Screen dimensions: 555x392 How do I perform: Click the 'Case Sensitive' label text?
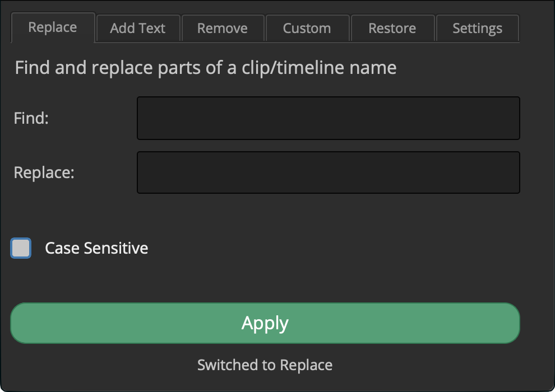tap(96, 248)
